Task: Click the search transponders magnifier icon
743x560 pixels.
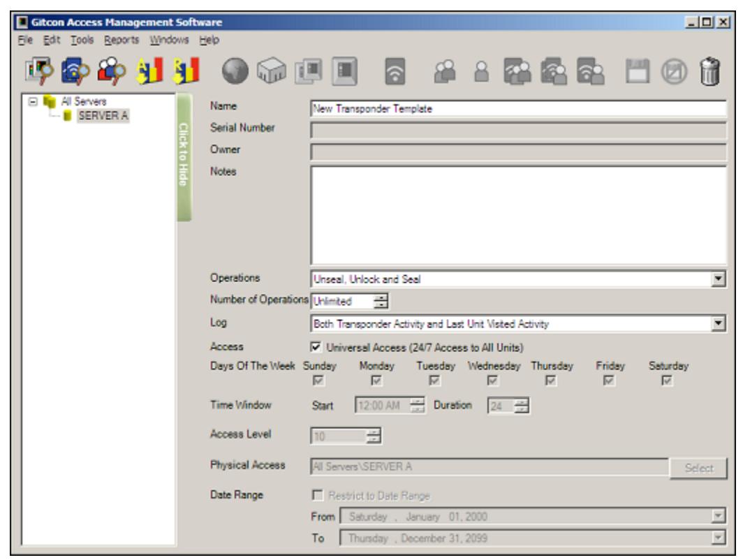Action: coord(75,71)
